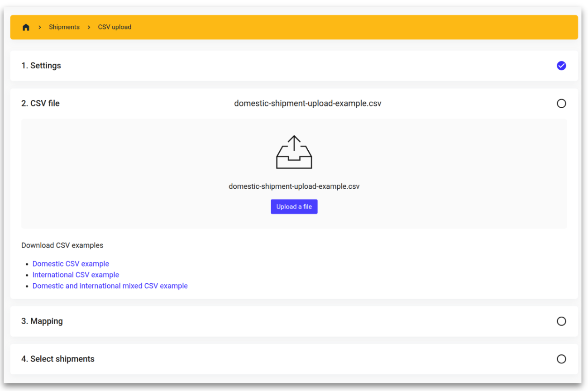The width and height of the screenshot is (588, 391).
Task: Click the blue Settings completed checkmark
Action: tap(561, 66)
